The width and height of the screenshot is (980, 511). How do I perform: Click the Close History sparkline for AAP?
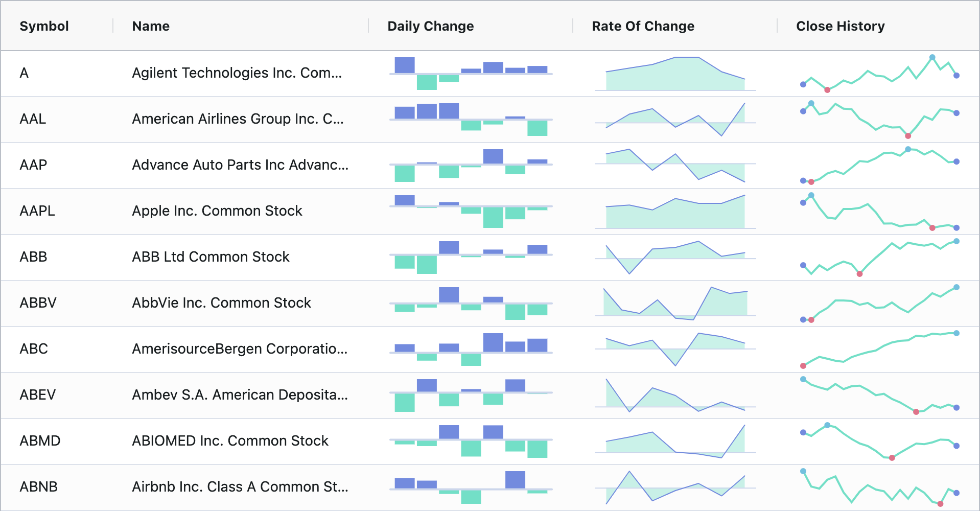click(x=879, y=165)
